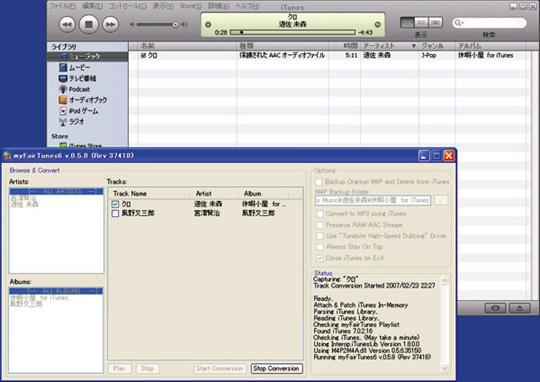Image resolution: width=540 pixels, height=382 pixels.
Task: Click the iTunes previous track button
Action: (67, 24)
